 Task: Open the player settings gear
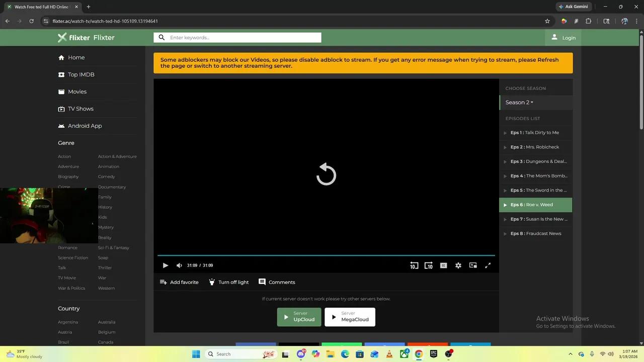(458, 265)
